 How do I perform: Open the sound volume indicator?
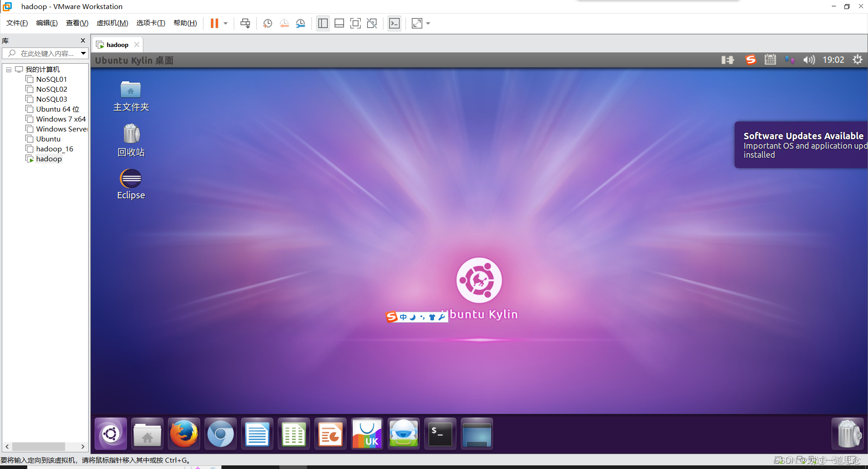coord(809,60)
